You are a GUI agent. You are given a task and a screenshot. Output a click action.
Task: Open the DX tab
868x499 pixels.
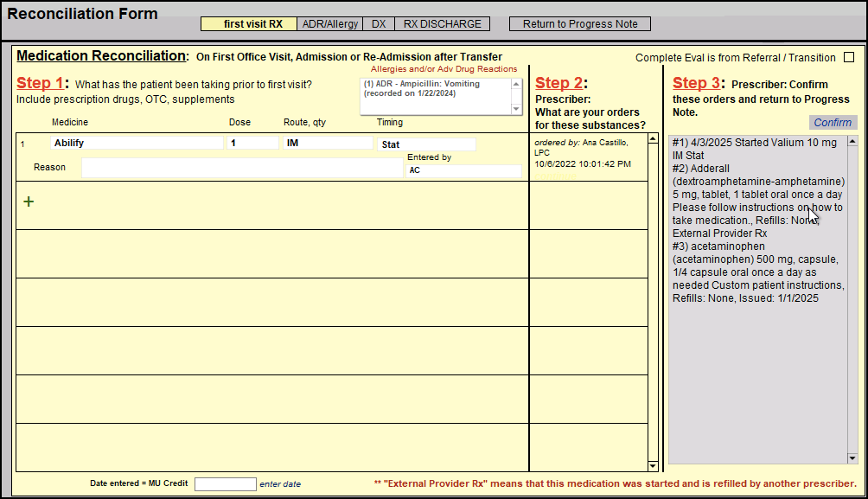click(x=379, y=24)
